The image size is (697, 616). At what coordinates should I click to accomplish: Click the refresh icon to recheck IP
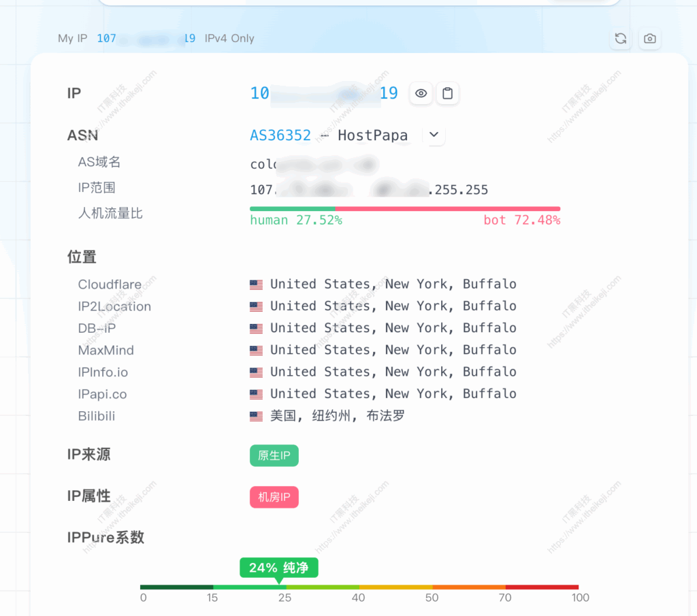click(x=620, y=39)
